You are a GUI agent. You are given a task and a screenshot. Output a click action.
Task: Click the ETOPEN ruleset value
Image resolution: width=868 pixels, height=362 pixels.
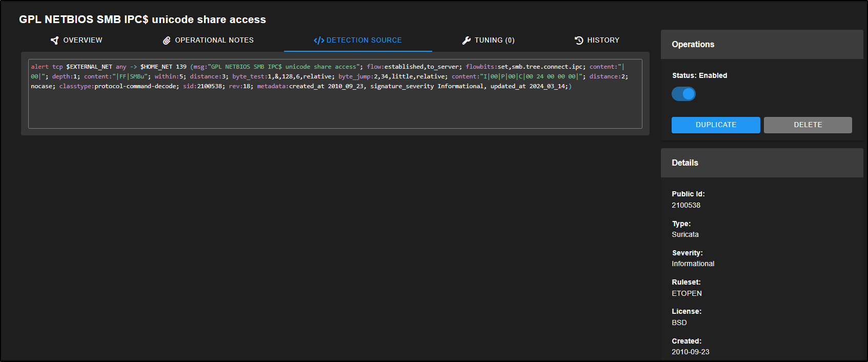click(687, 293)
